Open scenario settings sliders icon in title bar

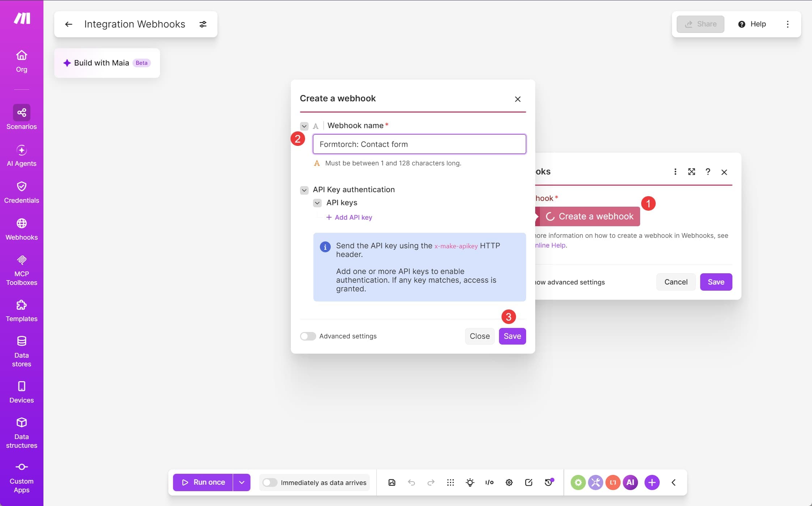click(203, 24)
